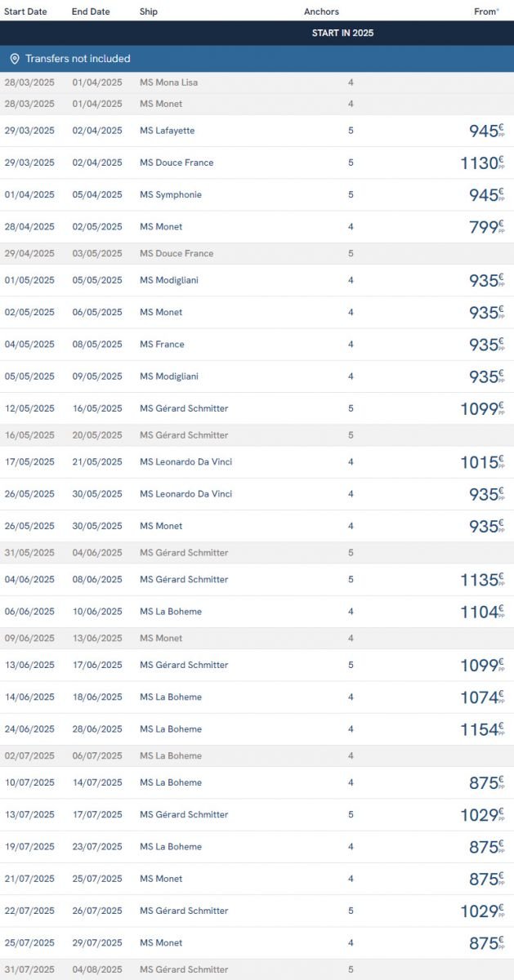Select the 1130€ MS Douce France price
The image size is (514, 980).
tap(481, 163)
